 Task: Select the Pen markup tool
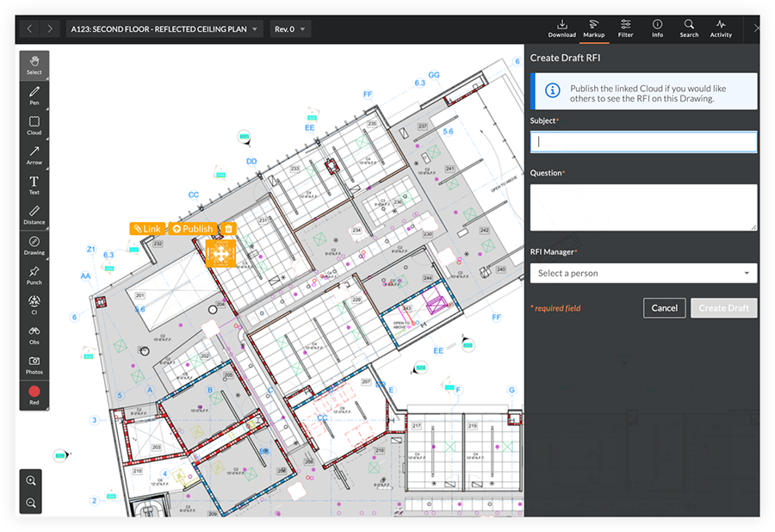34,95
